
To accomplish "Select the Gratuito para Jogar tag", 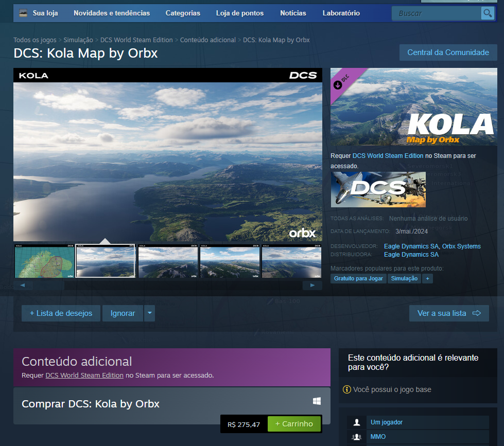I will click(358, 278).
